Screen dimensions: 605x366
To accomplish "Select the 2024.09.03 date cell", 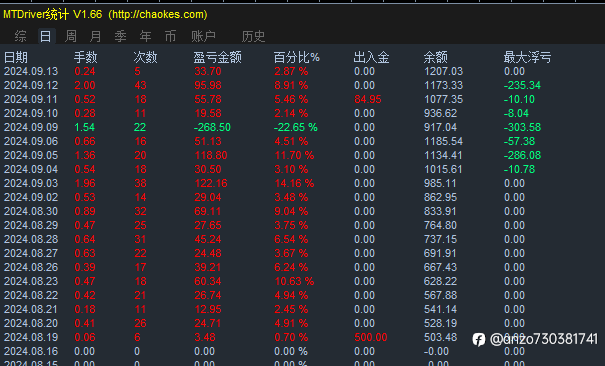I will [x=31, y=183].
